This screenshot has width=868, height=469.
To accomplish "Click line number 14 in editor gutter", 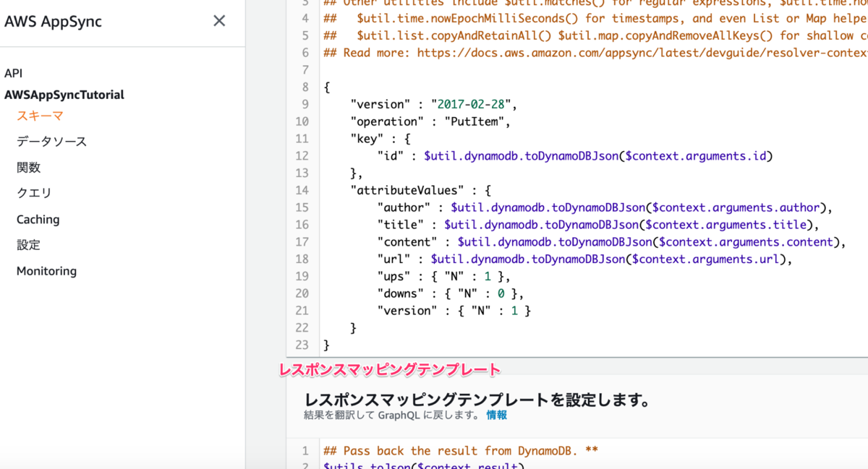I will tap(302, 190).
